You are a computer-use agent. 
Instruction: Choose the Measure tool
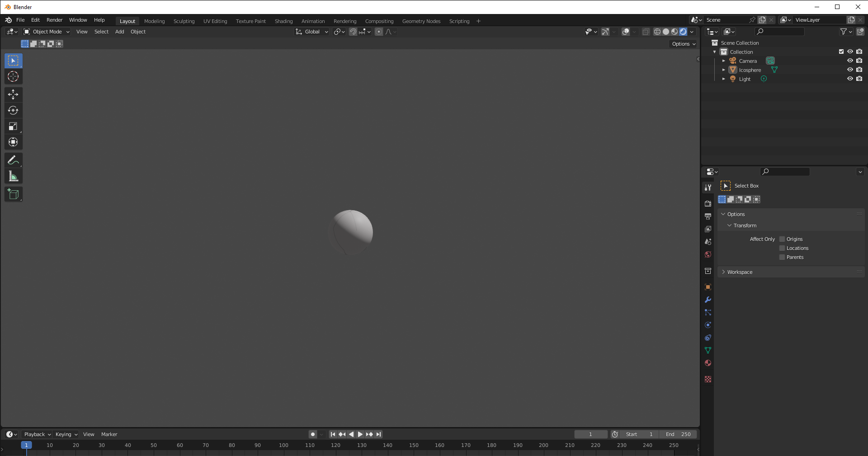tap(13, 176)
